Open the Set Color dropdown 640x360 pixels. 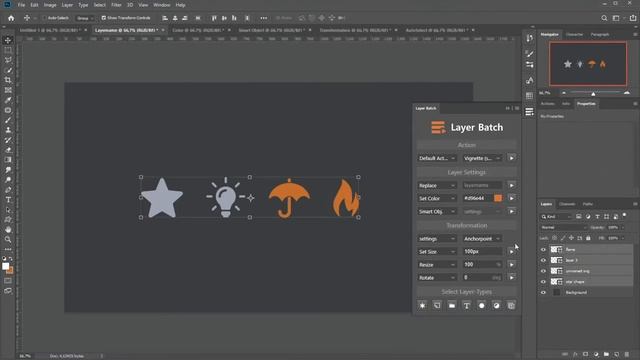coord(437,198)
